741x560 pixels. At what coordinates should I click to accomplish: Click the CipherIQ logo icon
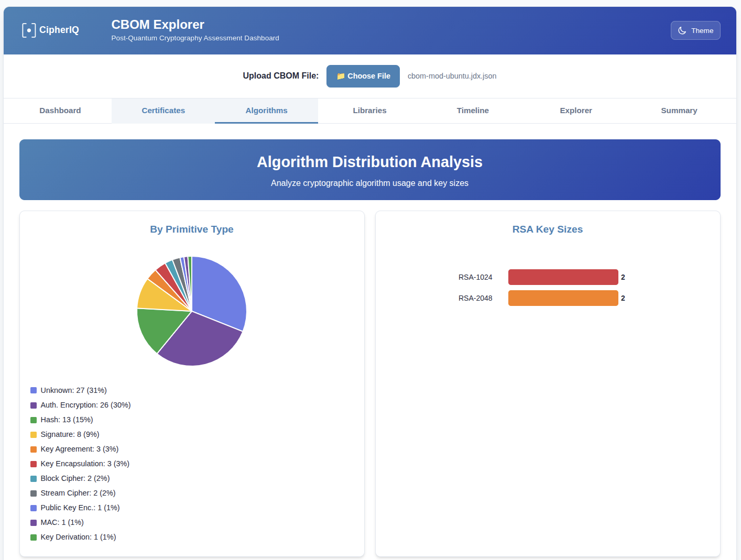[x=29, y=30]
